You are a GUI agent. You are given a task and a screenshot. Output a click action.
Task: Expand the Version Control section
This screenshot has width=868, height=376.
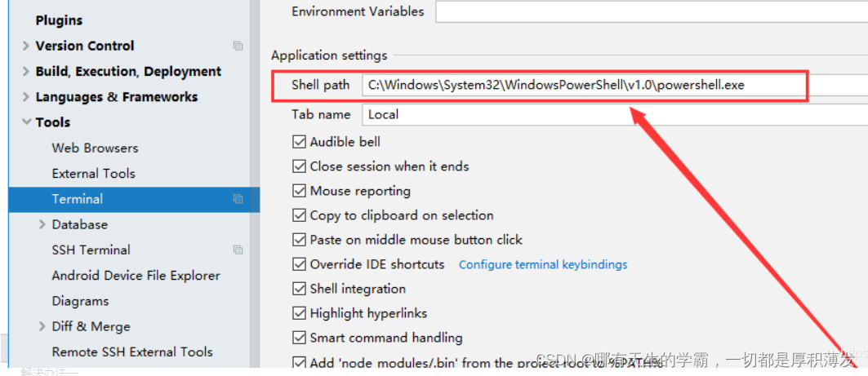[x=26, y=46]
